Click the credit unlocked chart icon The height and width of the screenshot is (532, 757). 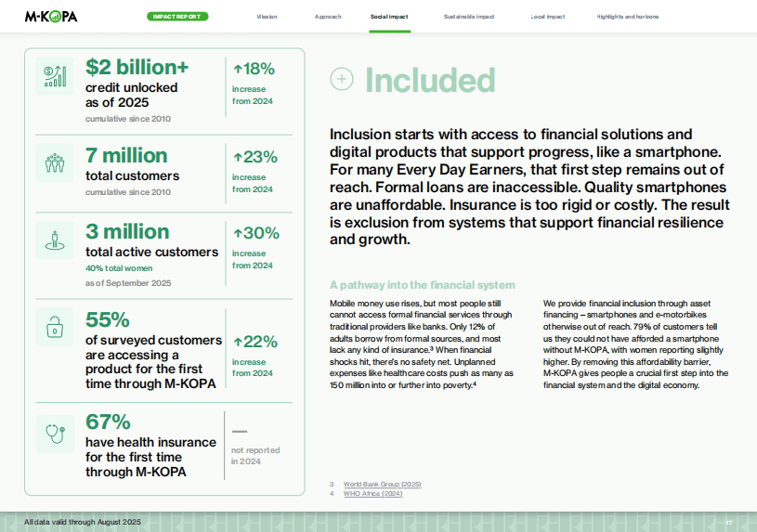(x=54, y=77)
